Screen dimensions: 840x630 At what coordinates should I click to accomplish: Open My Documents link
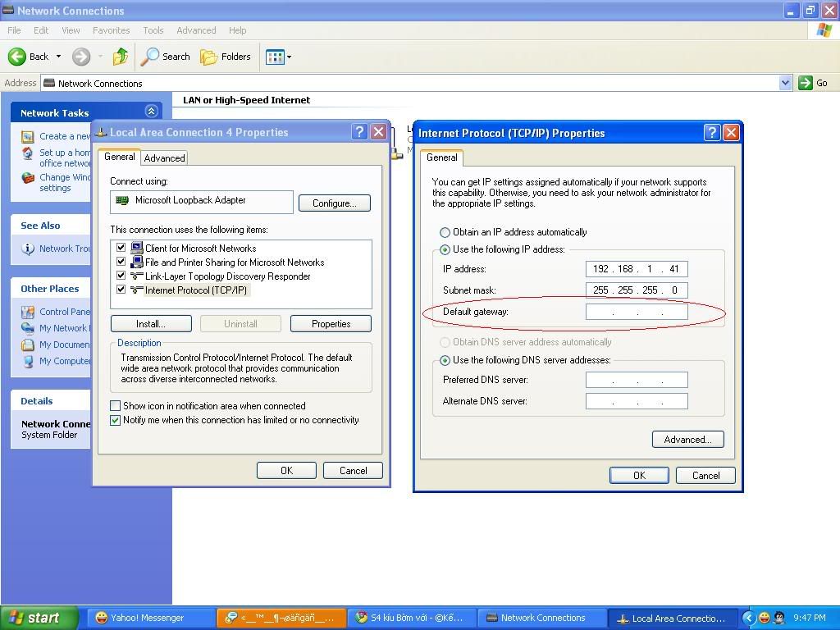[64, 345]
